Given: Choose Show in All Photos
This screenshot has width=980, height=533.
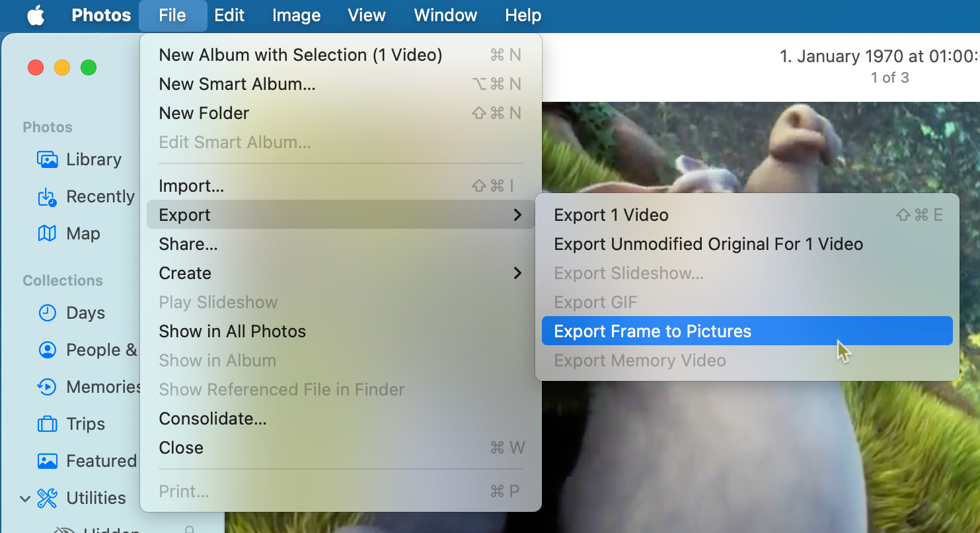Looking at the screenshot, I should tap(340, 331).
